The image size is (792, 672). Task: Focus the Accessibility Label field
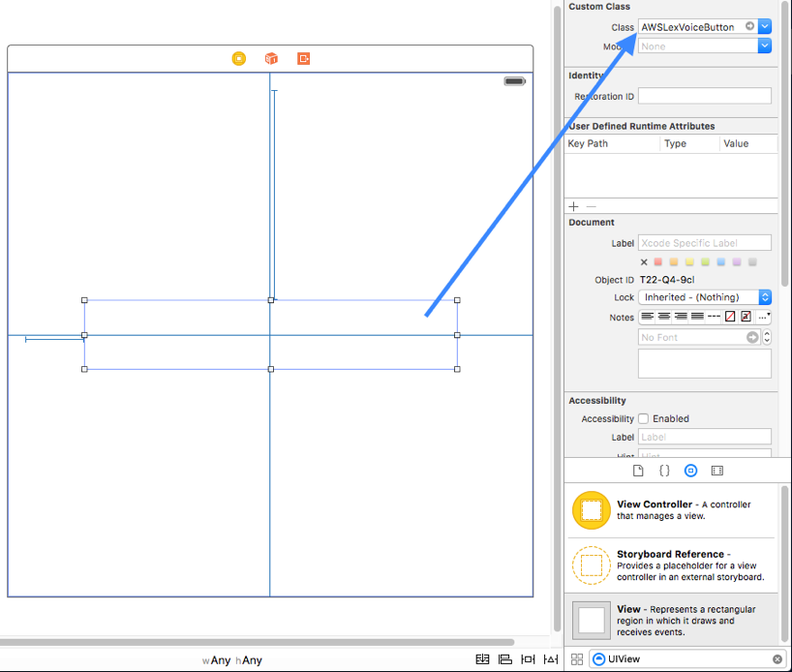click(x=705, y=437)
